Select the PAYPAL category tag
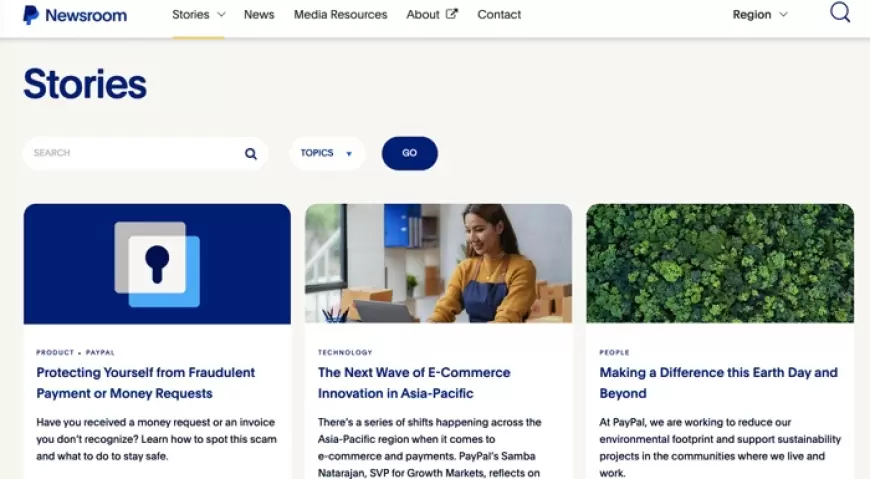The width and height of the screenshot is (870, 479). (100, 352)
